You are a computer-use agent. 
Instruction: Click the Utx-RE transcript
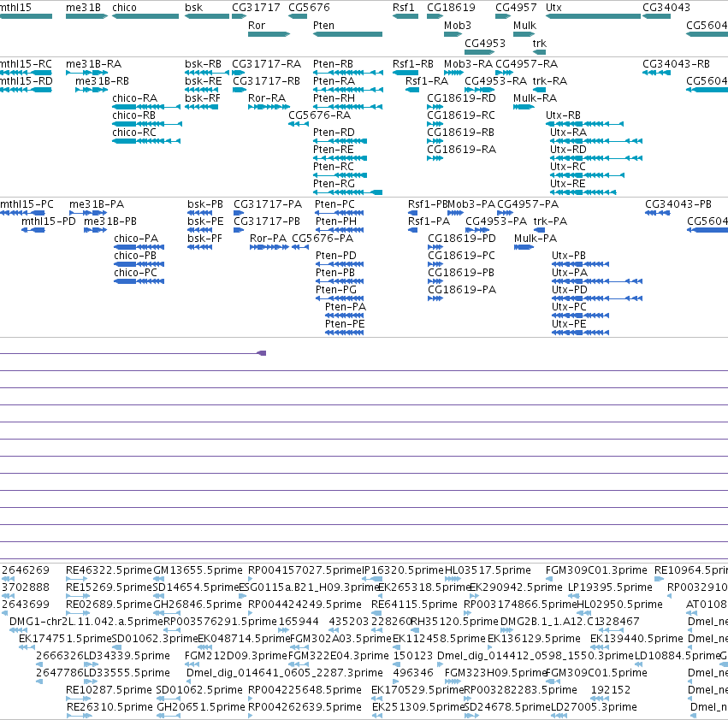tap(583, 192)
